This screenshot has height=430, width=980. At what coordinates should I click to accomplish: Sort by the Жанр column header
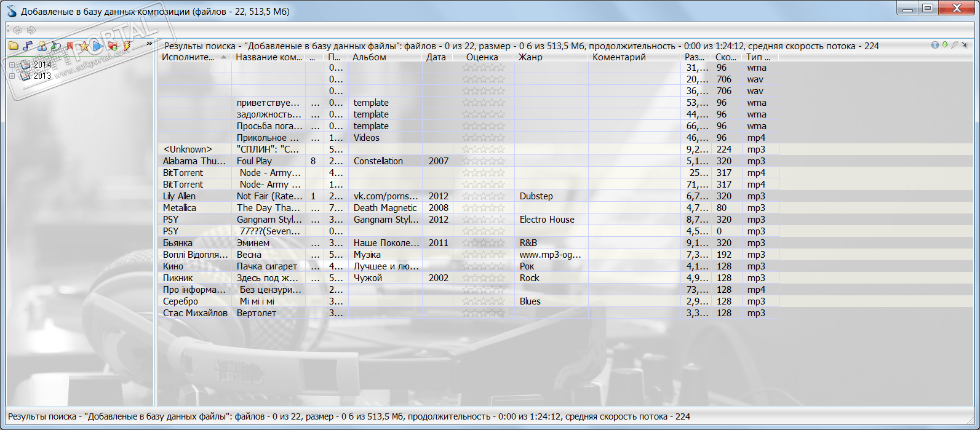[551, 57]
